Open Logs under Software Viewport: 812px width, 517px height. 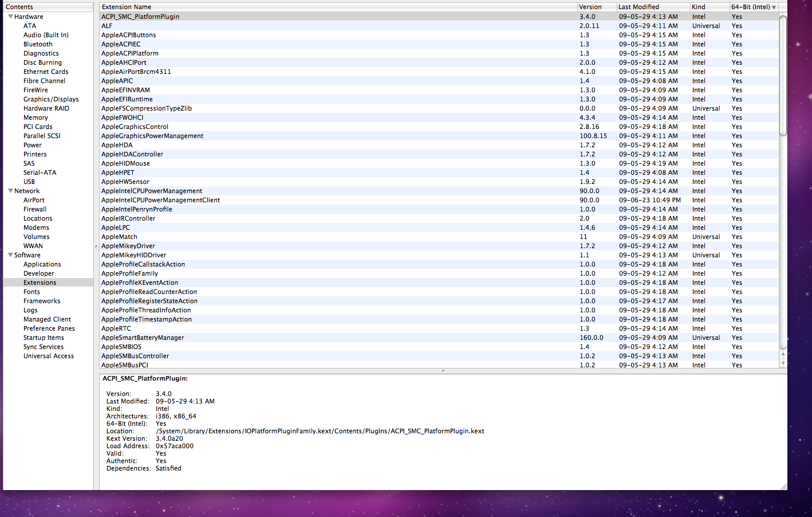click(x=30, y=310)
